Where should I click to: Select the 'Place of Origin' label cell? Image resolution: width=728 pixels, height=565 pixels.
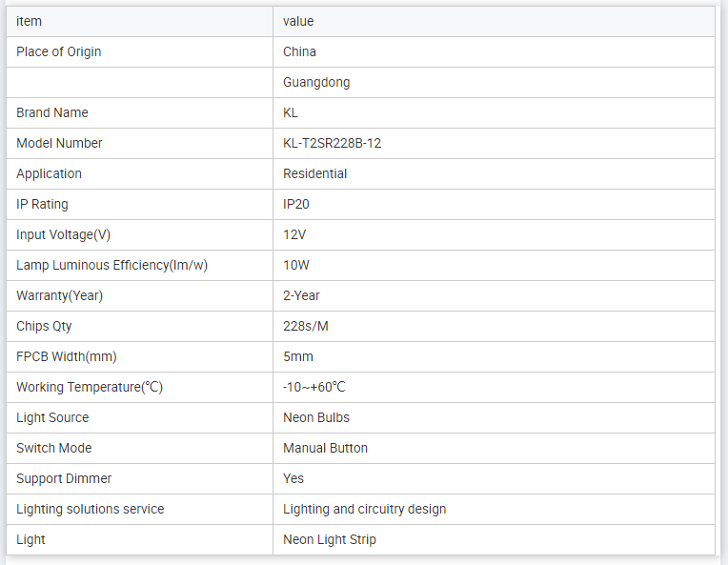59,51
